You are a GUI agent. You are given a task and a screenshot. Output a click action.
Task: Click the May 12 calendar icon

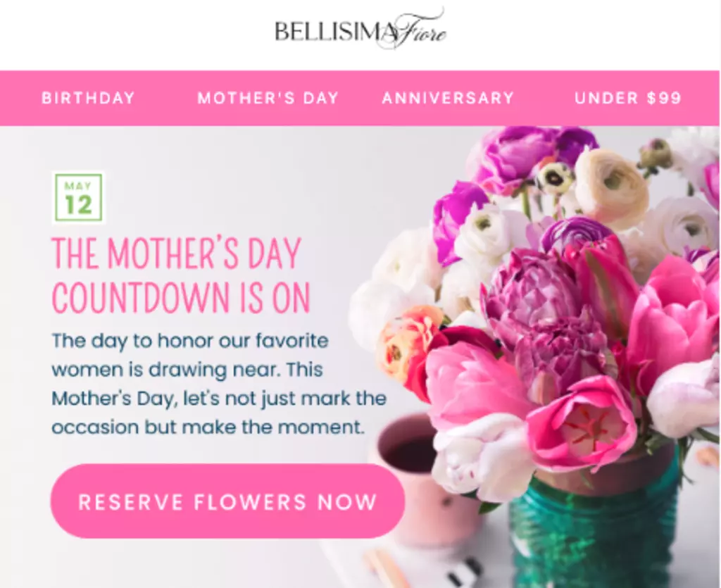point(78,198)
